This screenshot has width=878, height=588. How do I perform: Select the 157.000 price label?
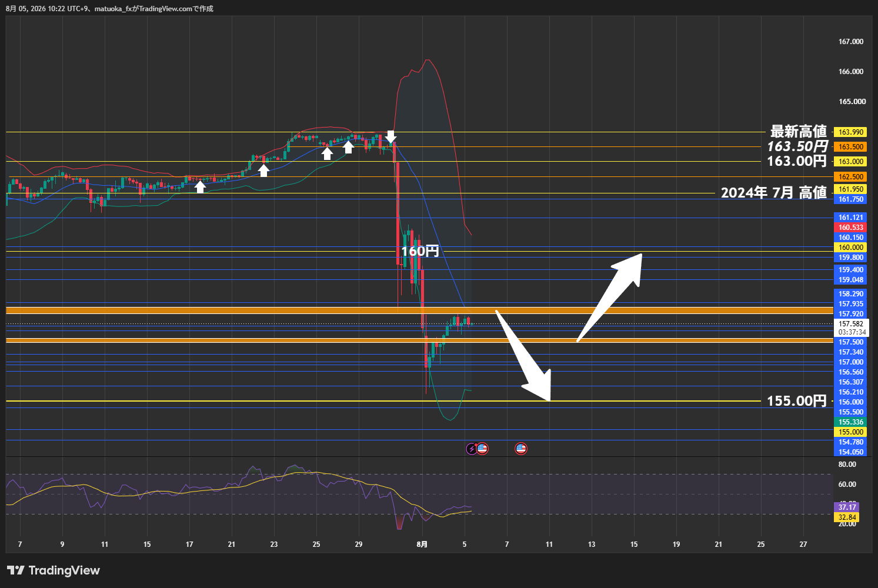850,362
